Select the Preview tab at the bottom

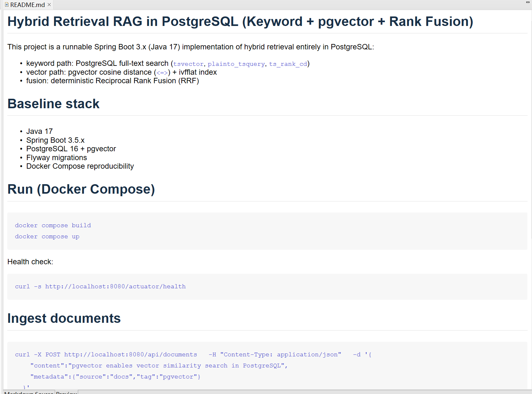66,392
